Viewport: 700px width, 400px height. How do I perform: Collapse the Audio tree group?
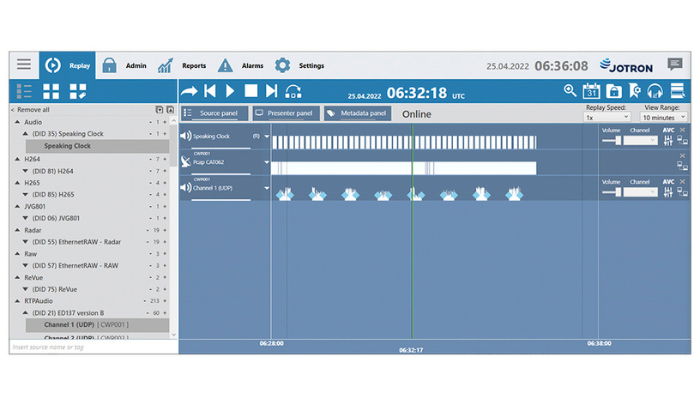coord(17,122)
